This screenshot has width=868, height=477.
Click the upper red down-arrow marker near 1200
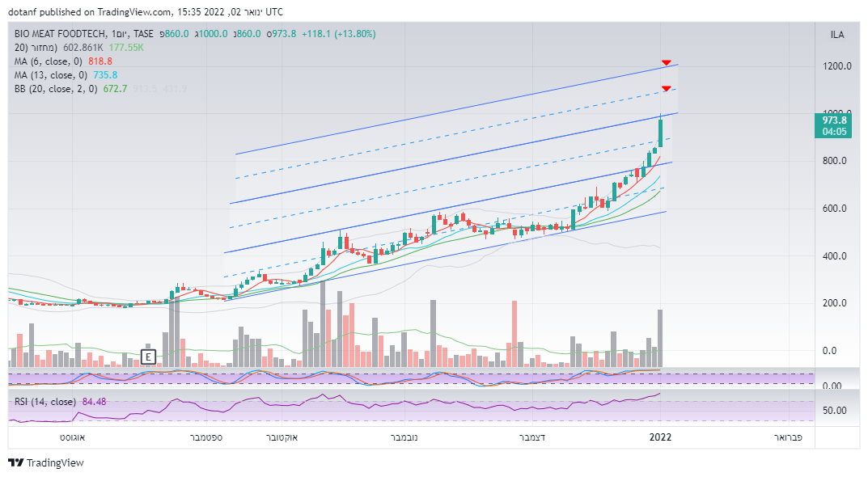pos(667,62)
